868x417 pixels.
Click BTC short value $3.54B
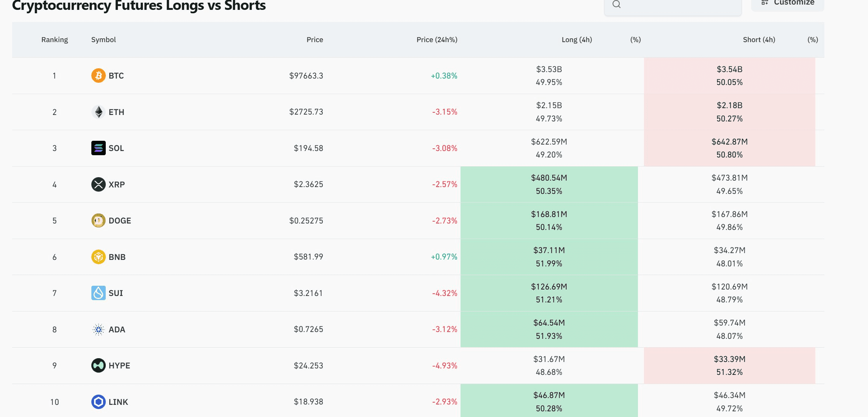pyautogui.click(x=730, y=69)
